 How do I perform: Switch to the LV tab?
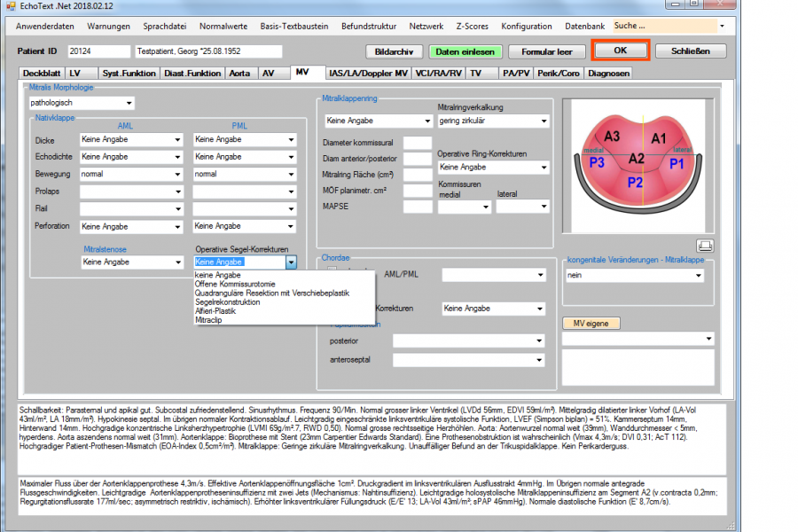click(81, 74)
